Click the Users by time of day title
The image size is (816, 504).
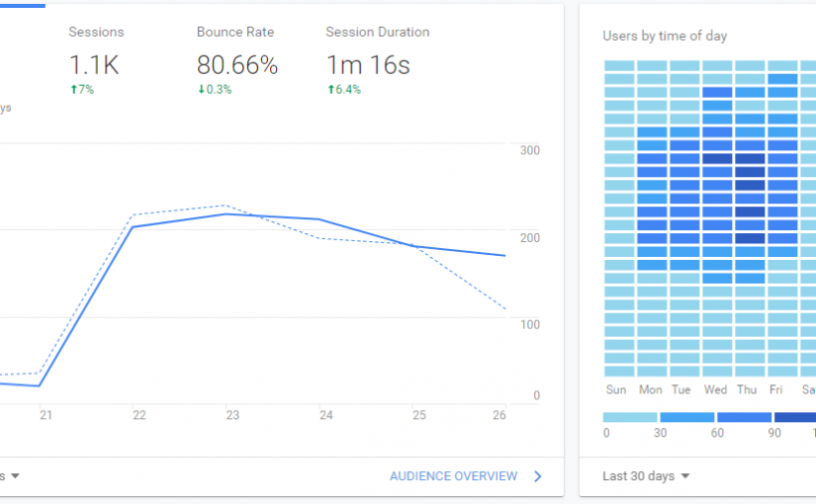tap(665, 37)
